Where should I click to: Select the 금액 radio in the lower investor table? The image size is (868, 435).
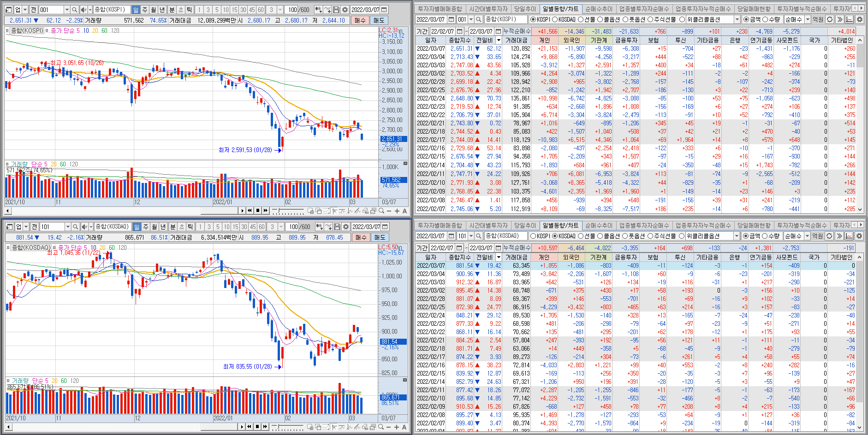point(746,236)
